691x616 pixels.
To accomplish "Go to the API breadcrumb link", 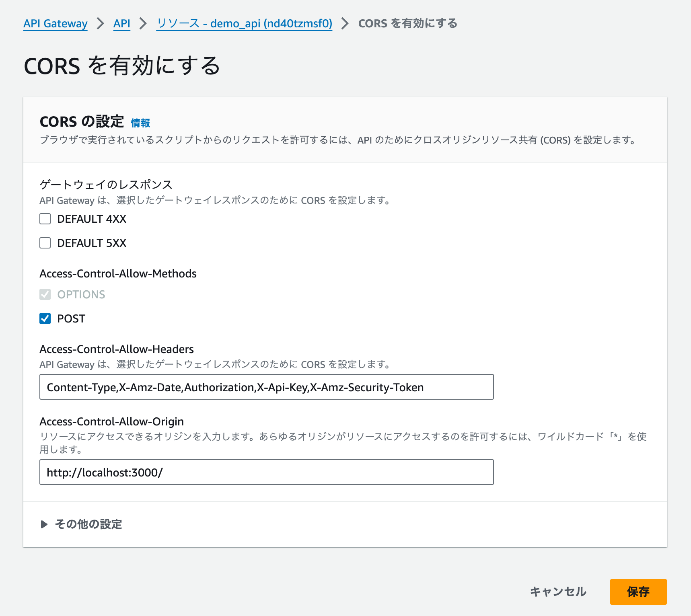I will click(121, 24).
